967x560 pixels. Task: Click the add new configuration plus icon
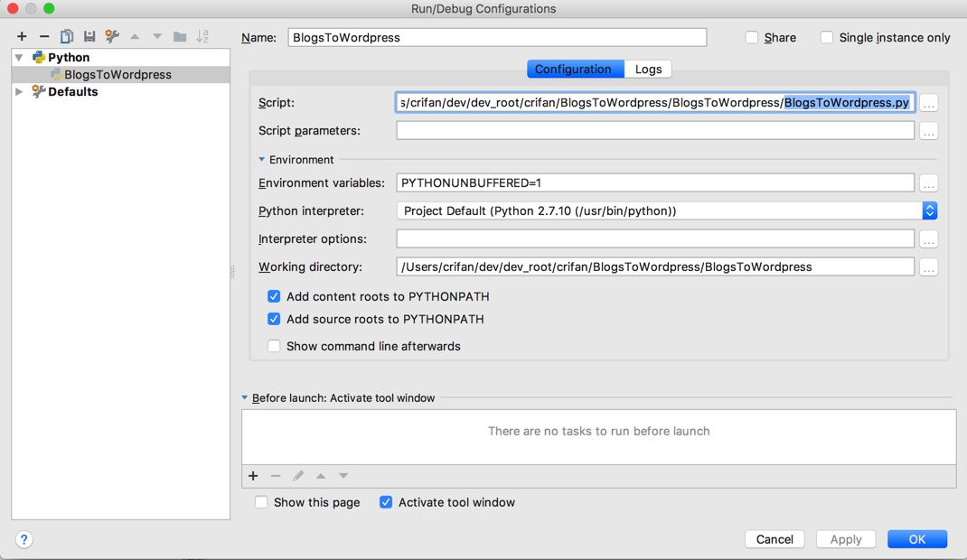(22, 36)
